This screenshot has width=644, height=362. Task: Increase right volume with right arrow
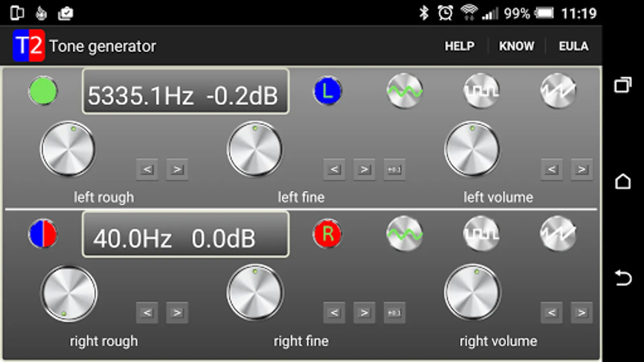582,313
